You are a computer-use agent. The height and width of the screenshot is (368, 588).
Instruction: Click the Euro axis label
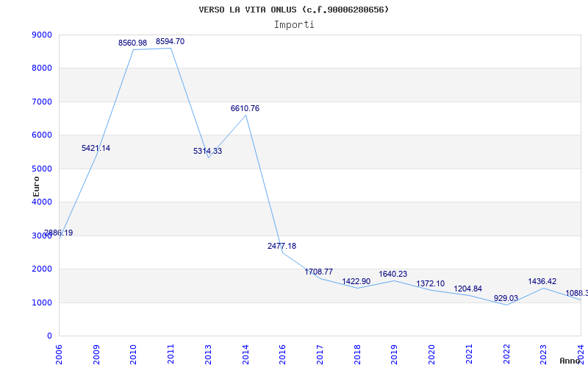click(36, 186)
